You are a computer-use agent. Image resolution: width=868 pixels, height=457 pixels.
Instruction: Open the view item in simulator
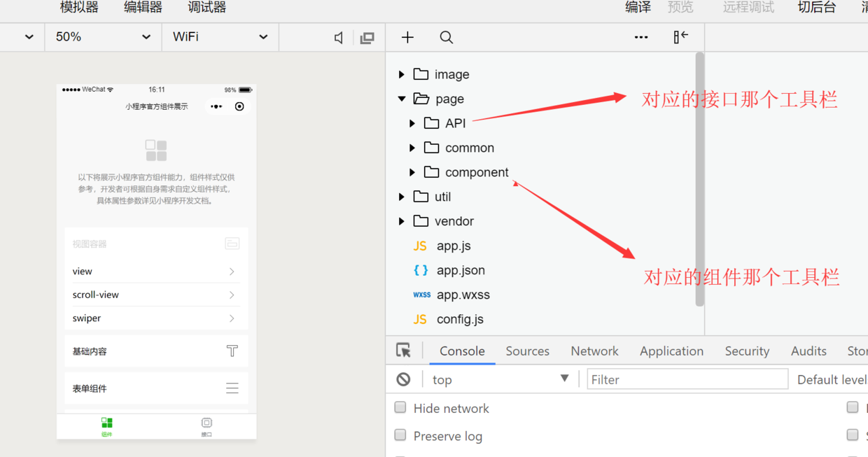click(156, 272)
